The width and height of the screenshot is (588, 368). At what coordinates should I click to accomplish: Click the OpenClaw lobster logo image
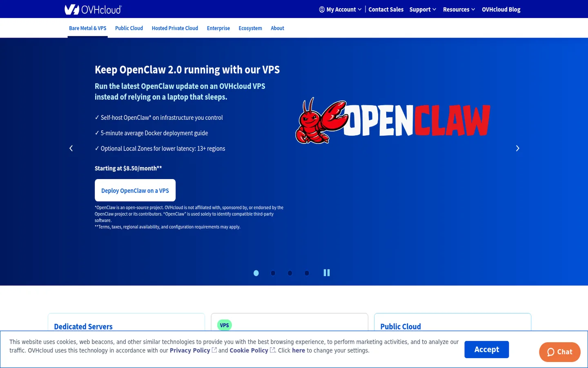point(393,121)
